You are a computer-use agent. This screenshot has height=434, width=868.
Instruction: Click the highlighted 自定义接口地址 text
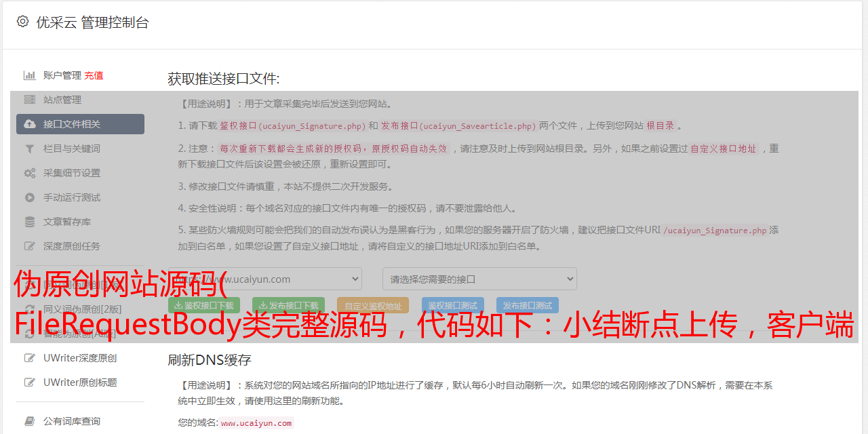(x=724, y=149)
